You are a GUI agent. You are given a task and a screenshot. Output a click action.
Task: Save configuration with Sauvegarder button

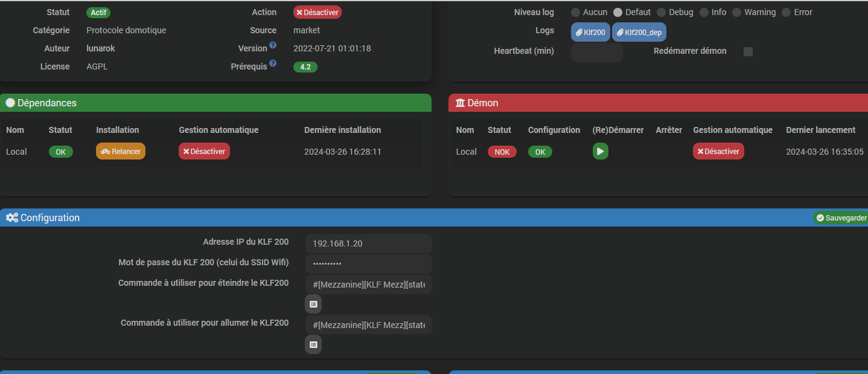click(841, 218)
